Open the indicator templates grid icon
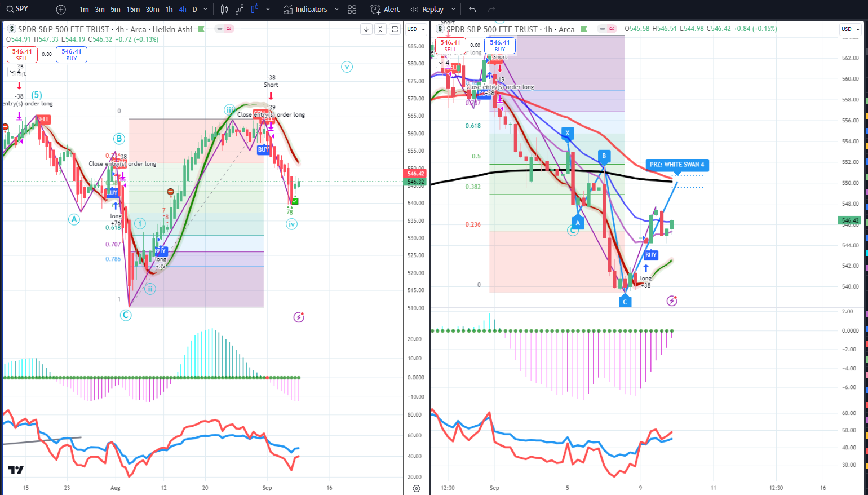 pyautogui.click(x=352, y=10)
